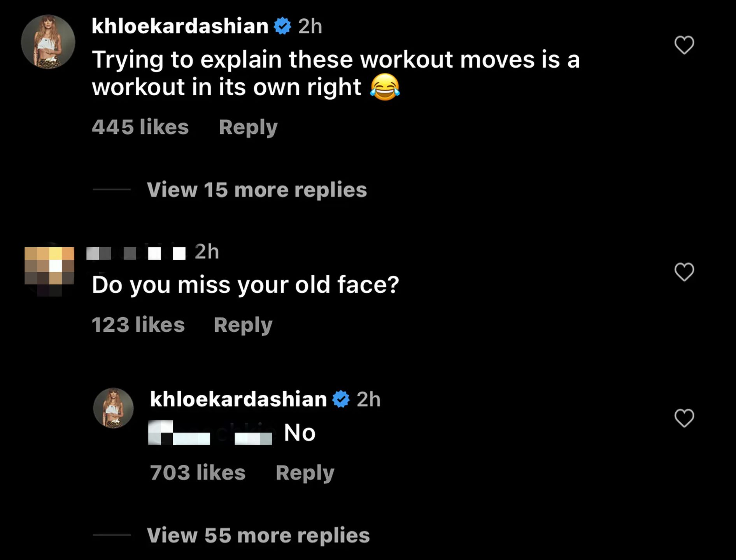Viewport: 736px width, 560px height.
Task: View the 703 likes list
Action: tap(198, 472)
